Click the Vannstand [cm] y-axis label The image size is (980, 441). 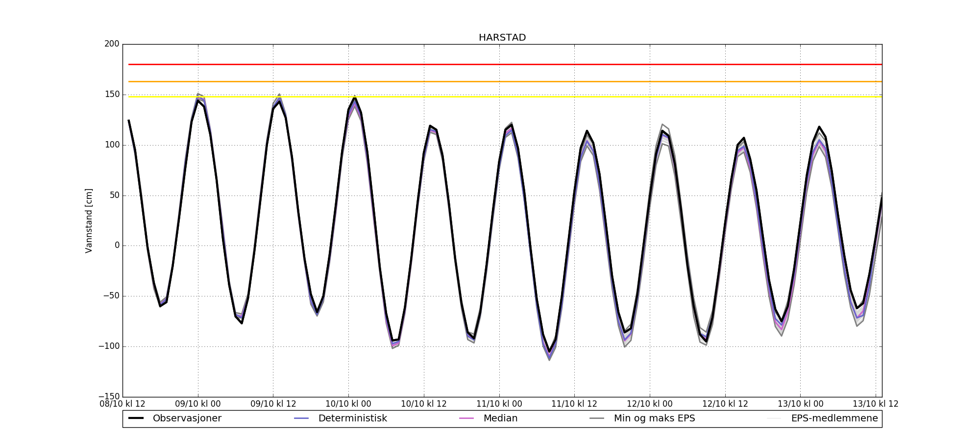pos(89,220)
